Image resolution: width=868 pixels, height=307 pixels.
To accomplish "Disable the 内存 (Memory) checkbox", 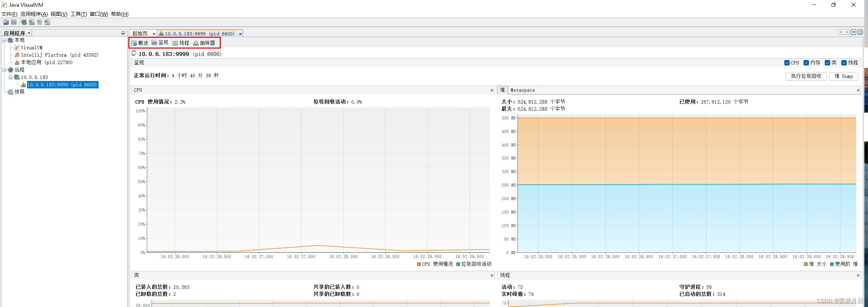I will coord(806,63).
